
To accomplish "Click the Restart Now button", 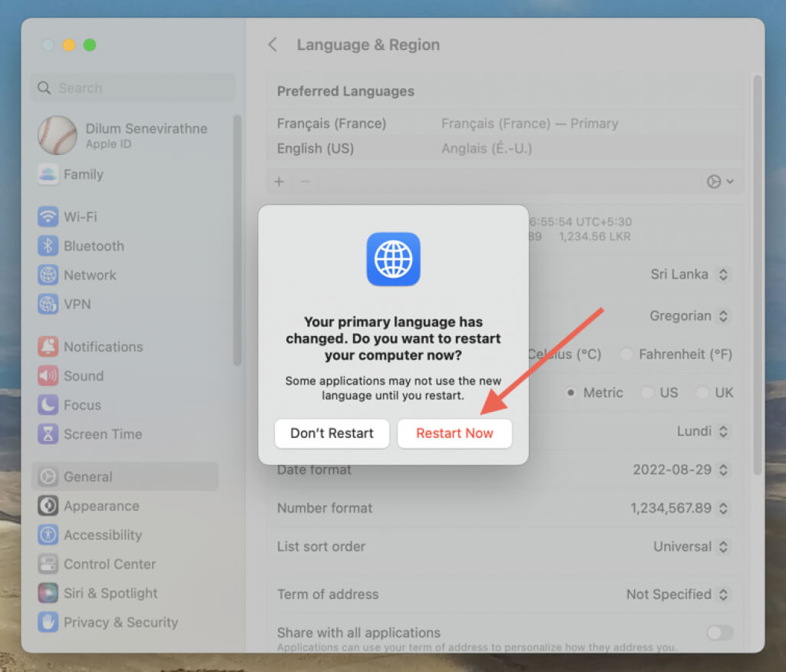I will pyautogui.click(x=454, y=433).
